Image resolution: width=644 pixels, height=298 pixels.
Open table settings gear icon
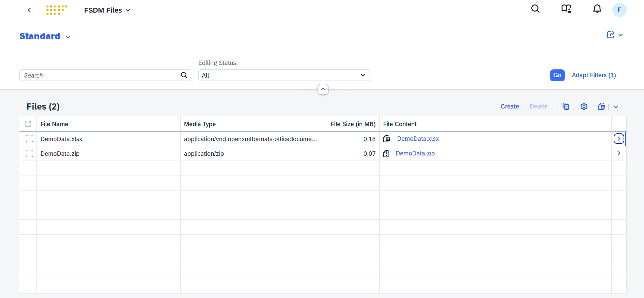click(x=584, y=106)
